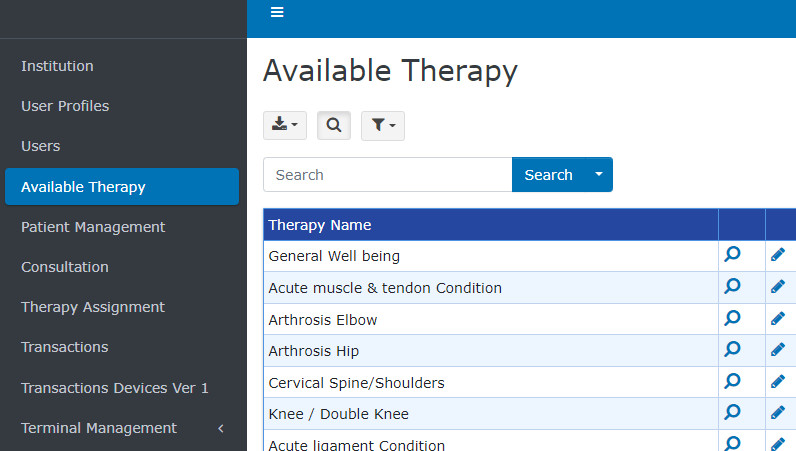Open Patient Management from sidebar
This screenshot has height=451, width=796.
(93, 227)
